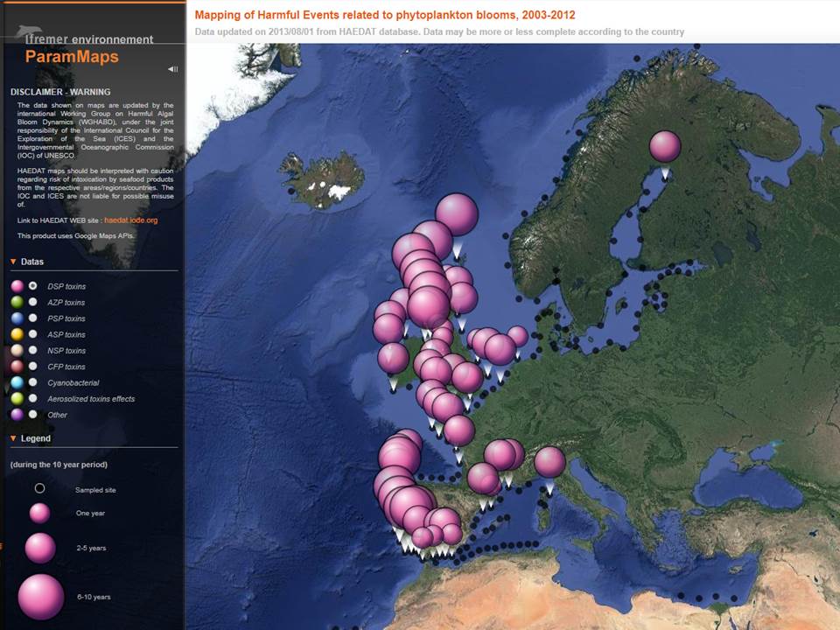This screenshot has height=630, width=840.
Task: Select the DSP toxins pink sphere icon
Action: click(16, 286)
